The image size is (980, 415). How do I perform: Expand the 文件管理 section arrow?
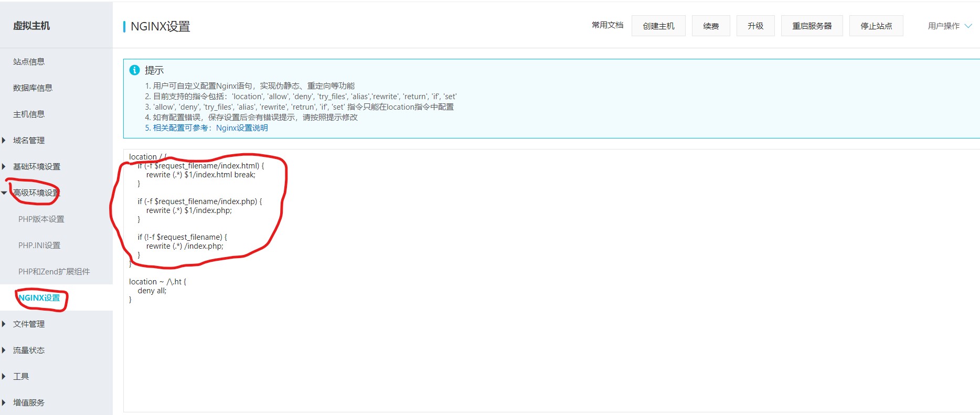point(4,324)
